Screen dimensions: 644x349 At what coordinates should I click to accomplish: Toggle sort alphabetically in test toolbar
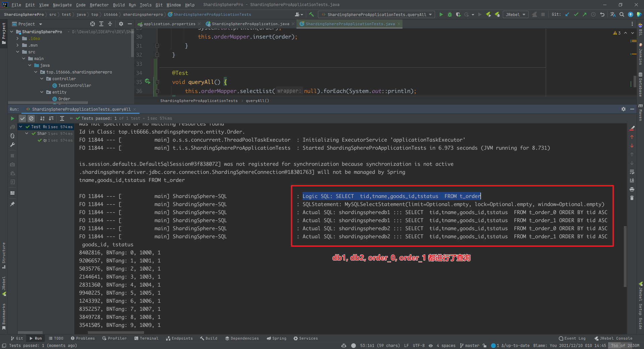pos(42,118)
